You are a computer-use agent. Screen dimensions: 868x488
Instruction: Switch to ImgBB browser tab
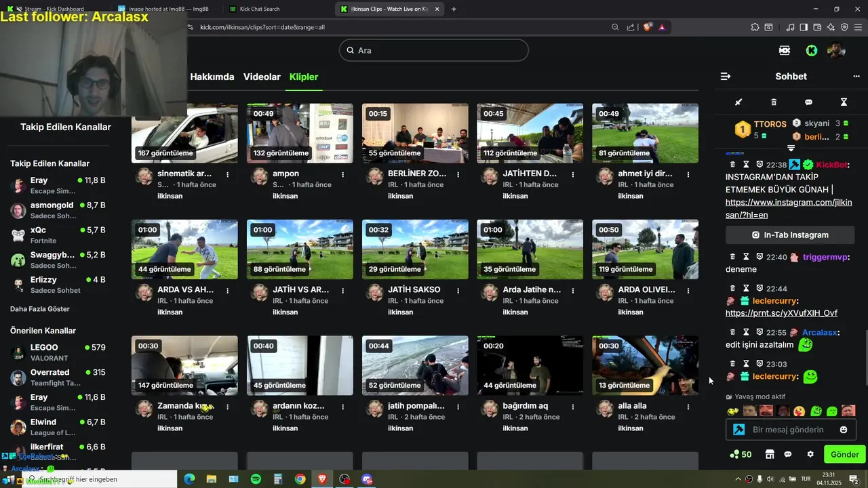point(170,9)
